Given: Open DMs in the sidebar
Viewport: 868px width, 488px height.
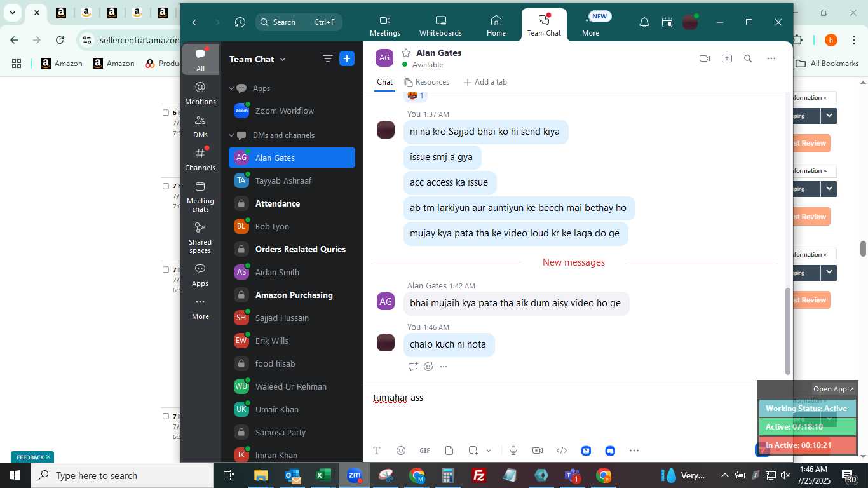Looking at the screenshot, I should 200,126.
